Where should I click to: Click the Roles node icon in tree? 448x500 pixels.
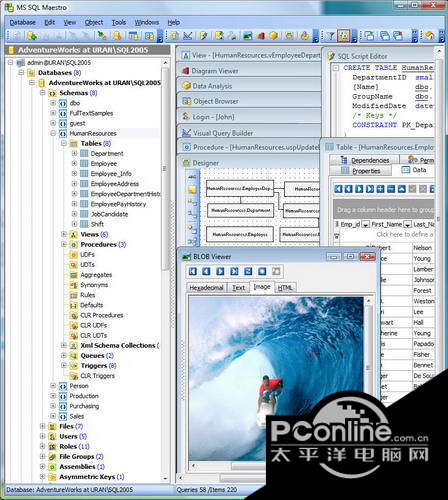[52, 446]
